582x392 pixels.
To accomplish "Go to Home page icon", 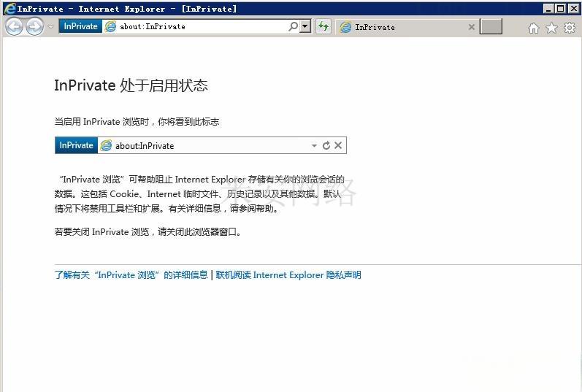I will [533, 28].
